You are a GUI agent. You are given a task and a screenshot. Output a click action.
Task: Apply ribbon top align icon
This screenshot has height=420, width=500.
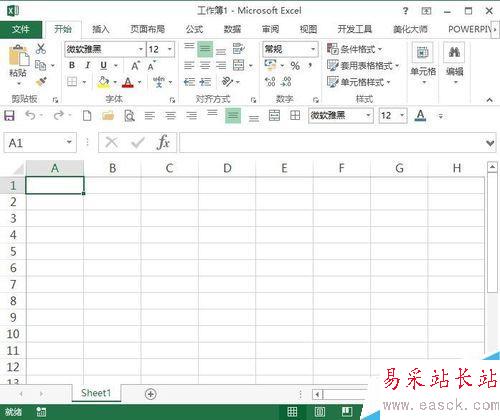tap(189, 46)
